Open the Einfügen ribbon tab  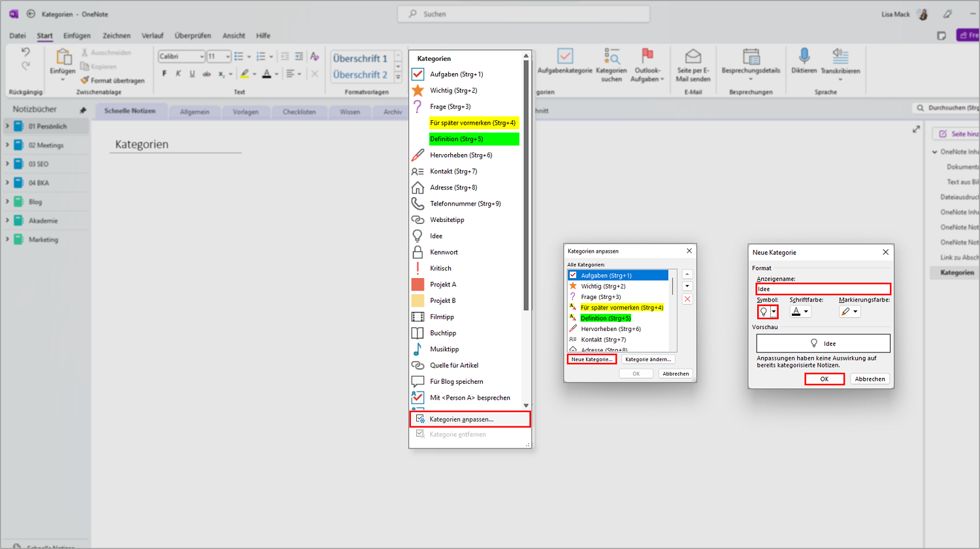(x=77, y=36)
